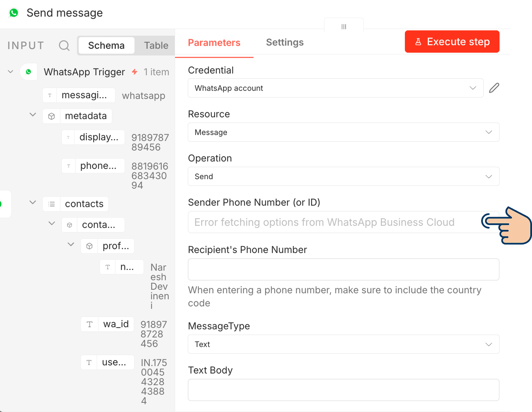The width and height of the screenshot is (532, 412).
Task: Click the 918978728456 wa_id value
Action: 154,334
